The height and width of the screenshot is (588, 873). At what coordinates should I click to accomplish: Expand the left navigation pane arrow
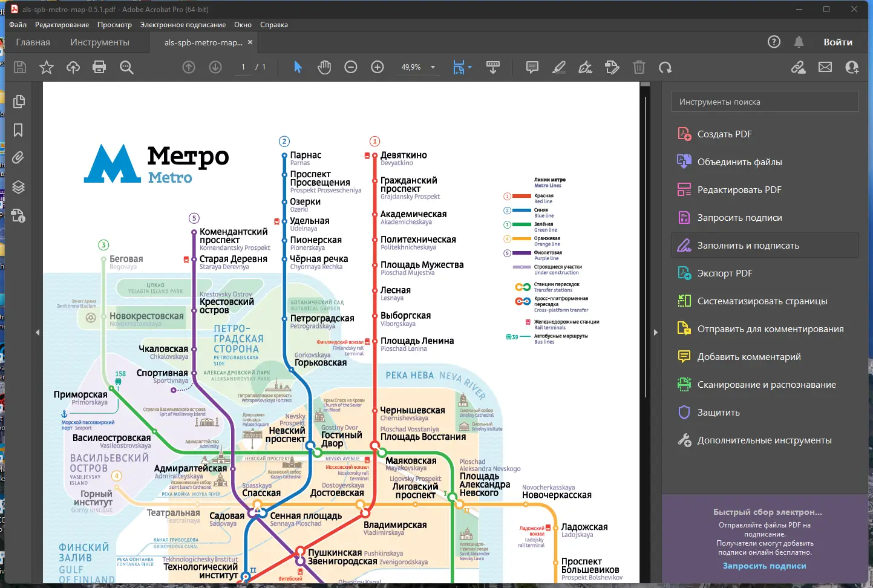[38, 332]
